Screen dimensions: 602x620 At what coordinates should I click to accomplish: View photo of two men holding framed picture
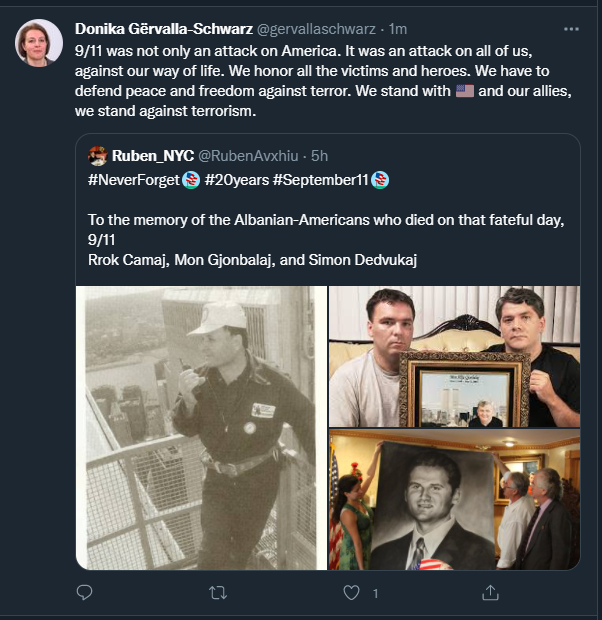point(454,356)
